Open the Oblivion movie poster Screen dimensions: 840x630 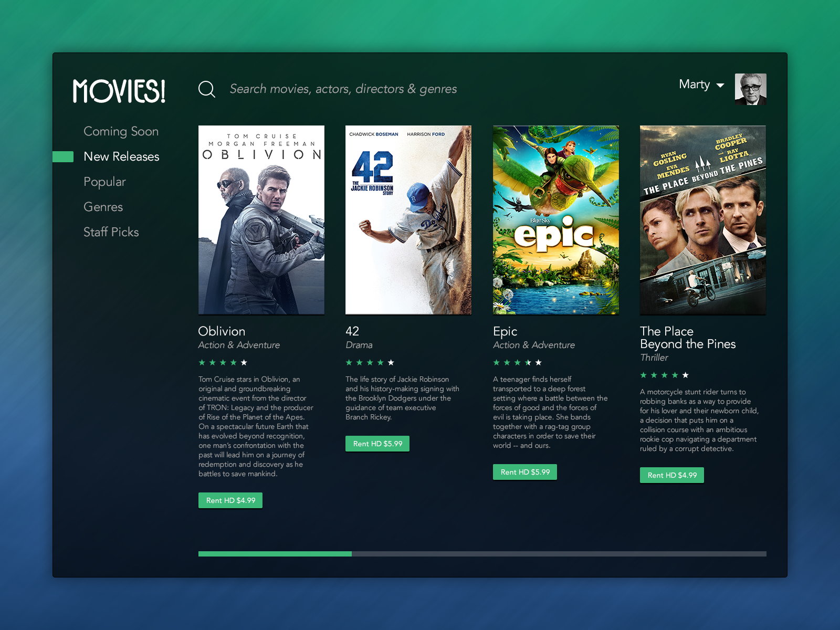coord(261,220)
